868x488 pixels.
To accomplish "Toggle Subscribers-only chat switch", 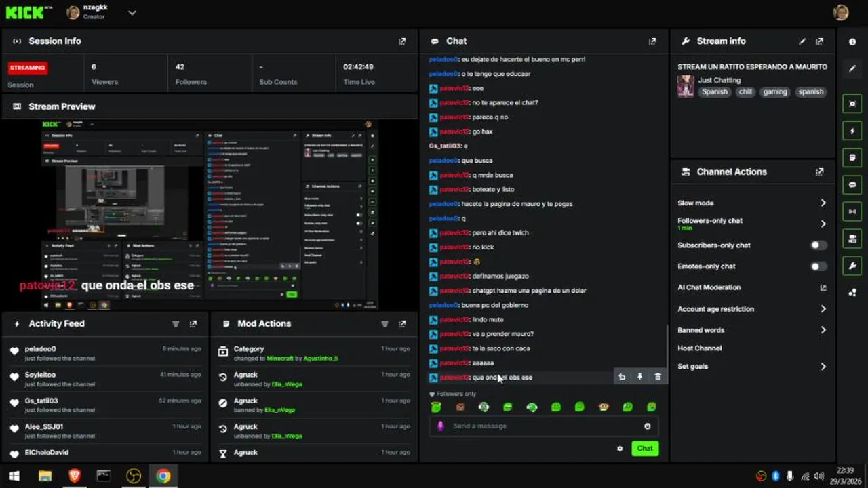I will click(819, 245).
